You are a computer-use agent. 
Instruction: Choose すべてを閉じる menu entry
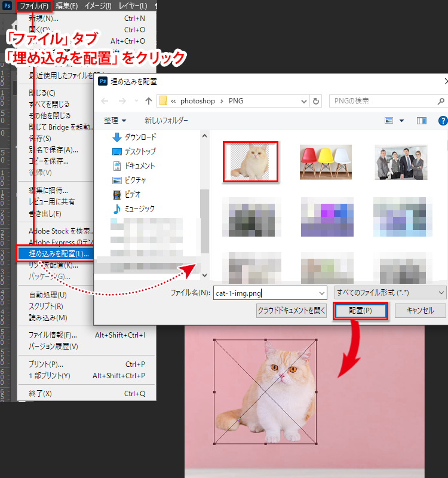[56, 104]
